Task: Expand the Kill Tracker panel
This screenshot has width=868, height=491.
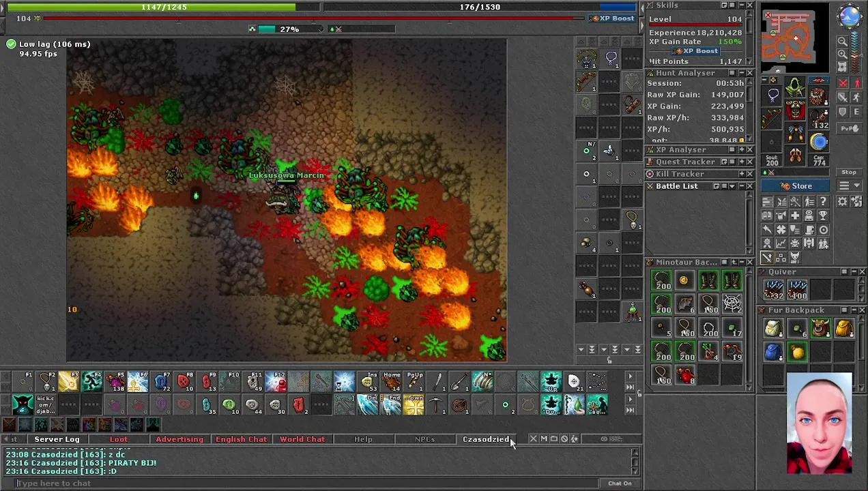Action: (741, 174)
